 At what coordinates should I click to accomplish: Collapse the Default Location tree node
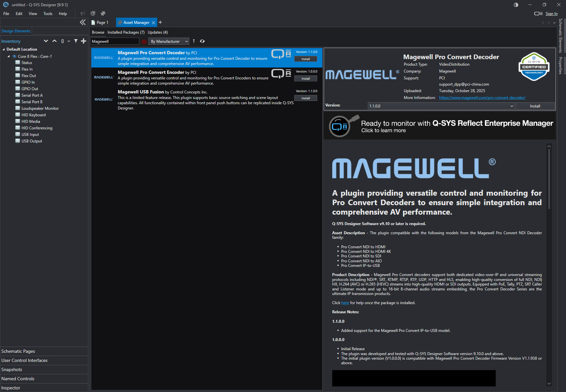pyautogui.click(x=4, y=49)
